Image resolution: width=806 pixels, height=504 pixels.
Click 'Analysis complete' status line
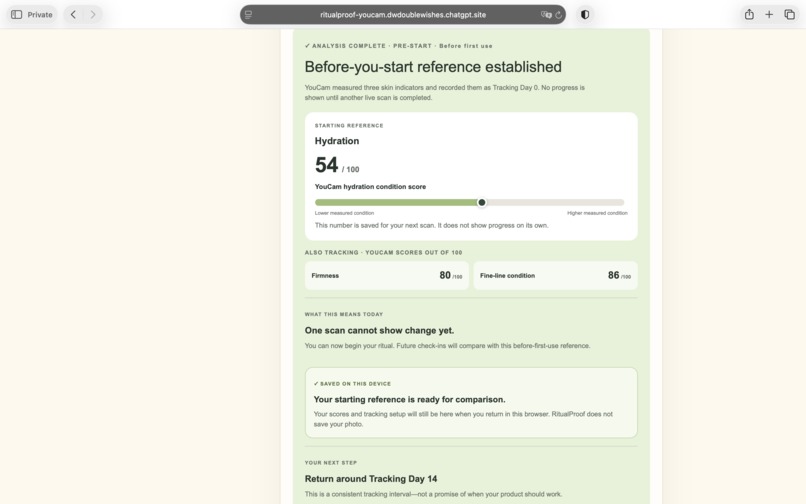tap(398, 46)
